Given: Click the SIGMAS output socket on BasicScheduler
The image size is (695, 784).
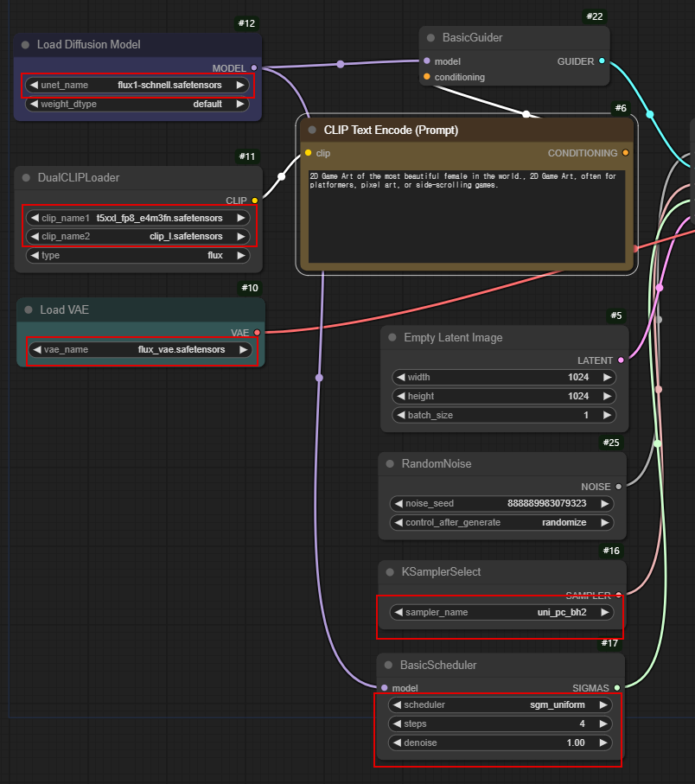Looking at the screenshot, I should [617, 688].
